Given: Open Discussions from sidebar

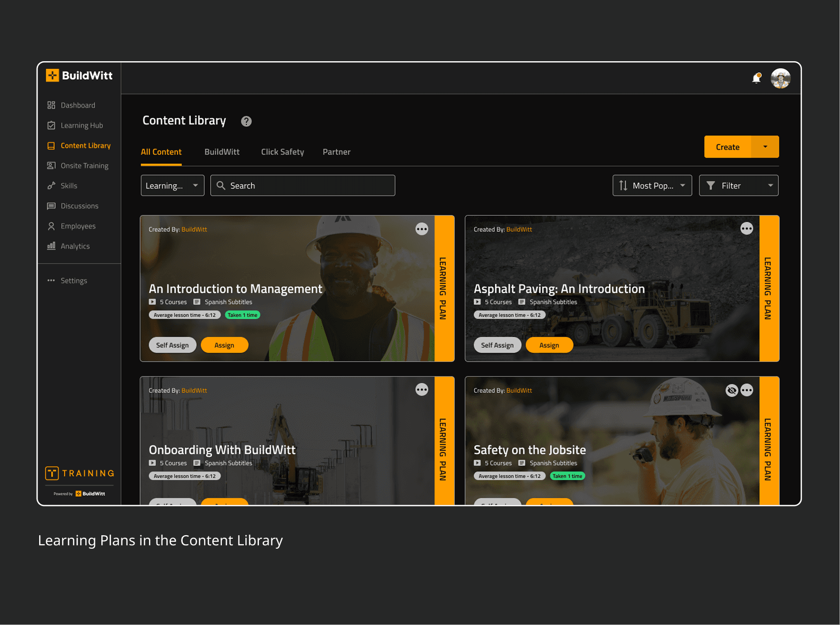Looking at the screenshot, I should [x=79, y=206].
